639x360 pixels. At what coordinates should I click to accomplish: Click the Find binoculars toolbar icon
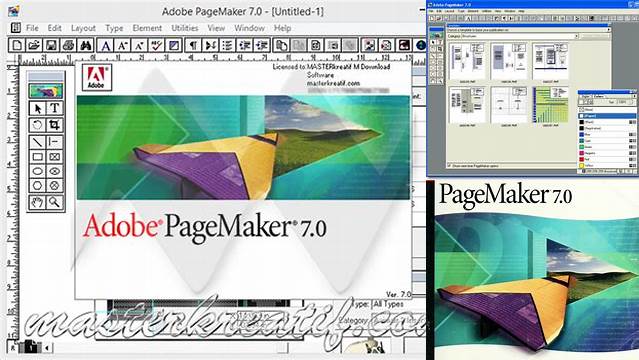(x=86, y=45)
